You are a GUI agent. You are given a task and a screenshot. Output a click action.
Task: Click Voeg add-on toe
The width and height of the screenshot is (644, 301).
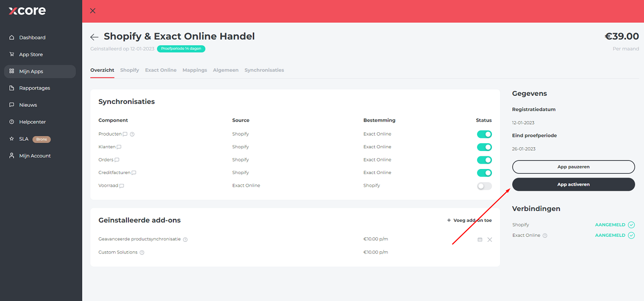(469, 221)
